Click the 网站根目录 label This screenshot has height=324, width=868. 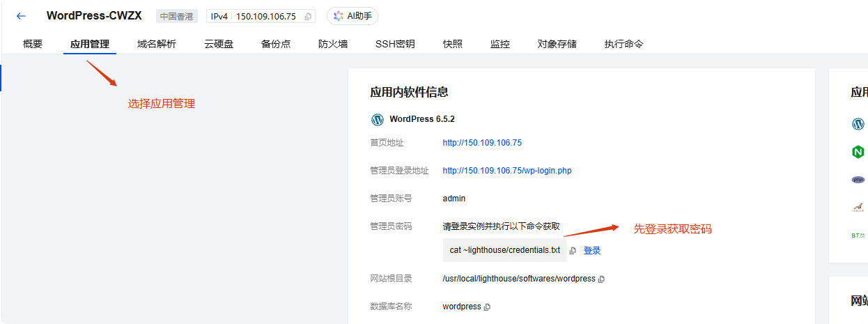pyautogui.click(x=391, y=279)
